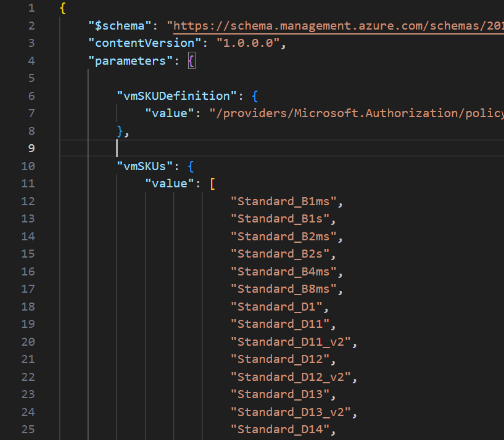Click the "$schema" key on line 2
The height and width of the screenshot is (440, 504).
[119, 26]
